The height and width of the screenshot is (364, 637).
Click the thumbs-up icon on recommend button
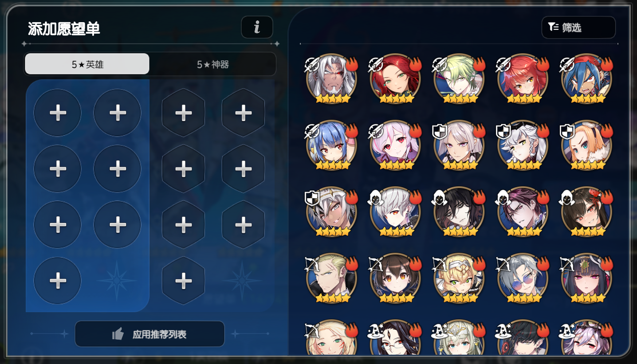(118, 334)
